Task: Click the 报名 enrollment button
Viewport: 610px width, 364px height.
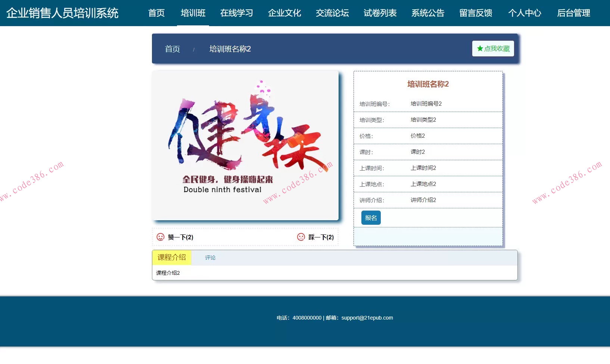Action: pyautogui.click(x=370, y=217)
